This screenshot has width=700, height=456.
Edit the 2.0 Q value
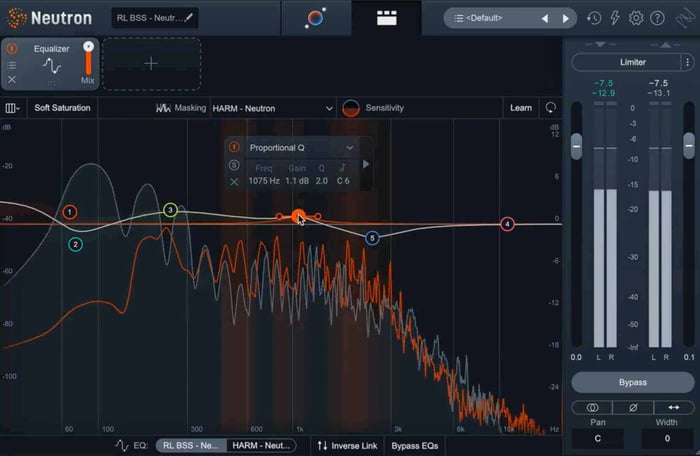tap(321, 181)
